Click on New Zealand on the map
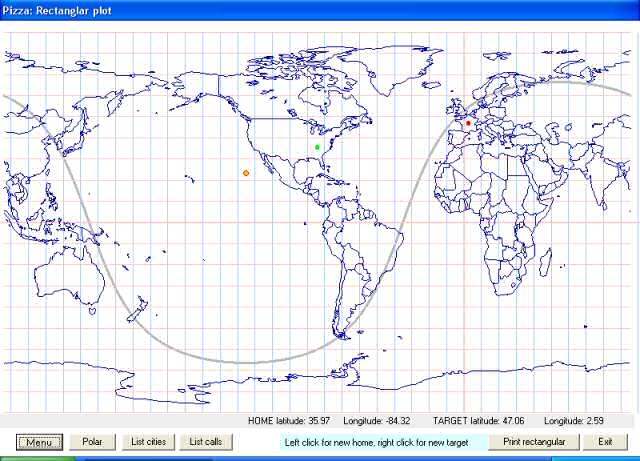 pyautogui.click(x=137, y=310)
